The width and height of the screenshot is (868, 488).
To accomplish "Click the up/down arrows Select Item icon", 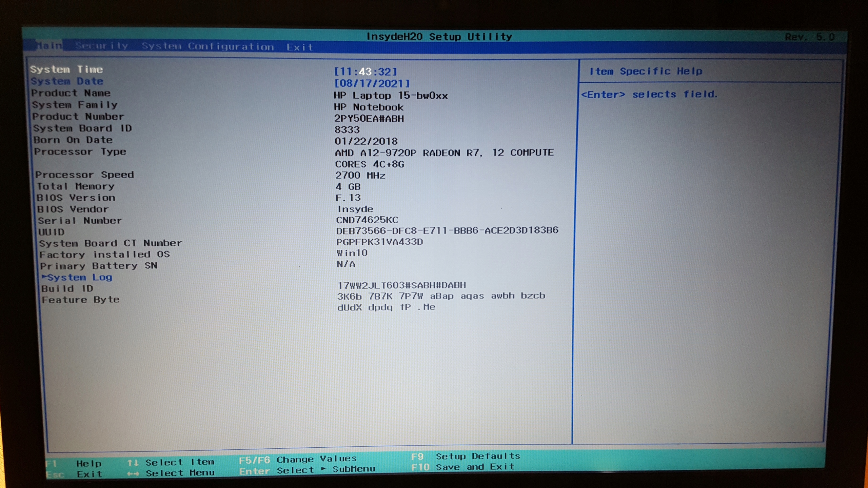I will pos(133,463).
